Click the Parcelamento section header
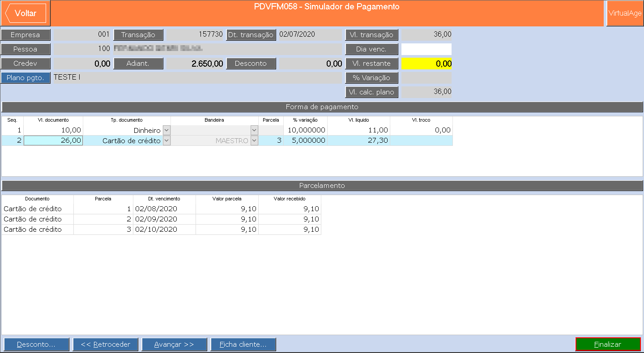644x353 pixels. tap(322, 186)
